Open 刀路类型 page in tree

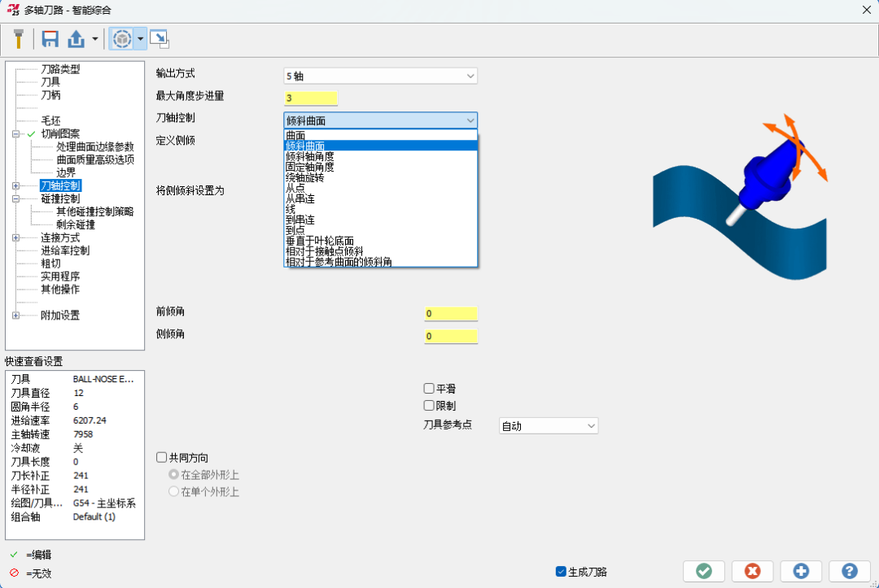[60, 69]
